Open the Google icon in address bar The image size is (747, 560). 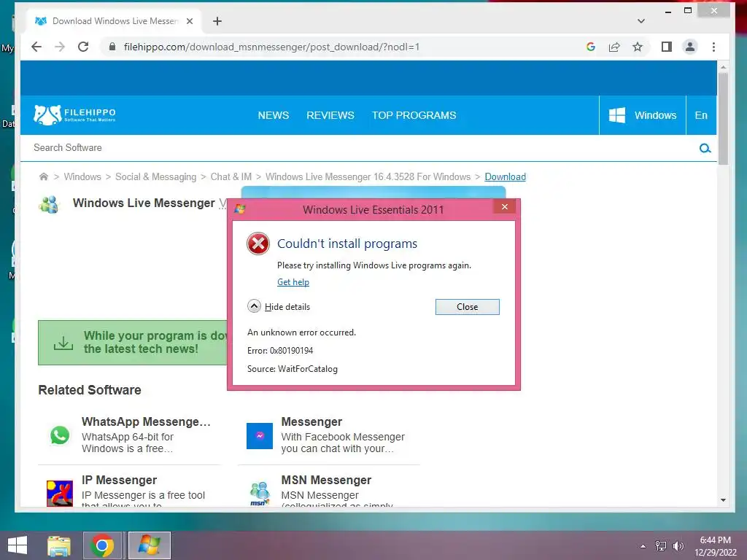pyautogui.click(x=591, y=47)
